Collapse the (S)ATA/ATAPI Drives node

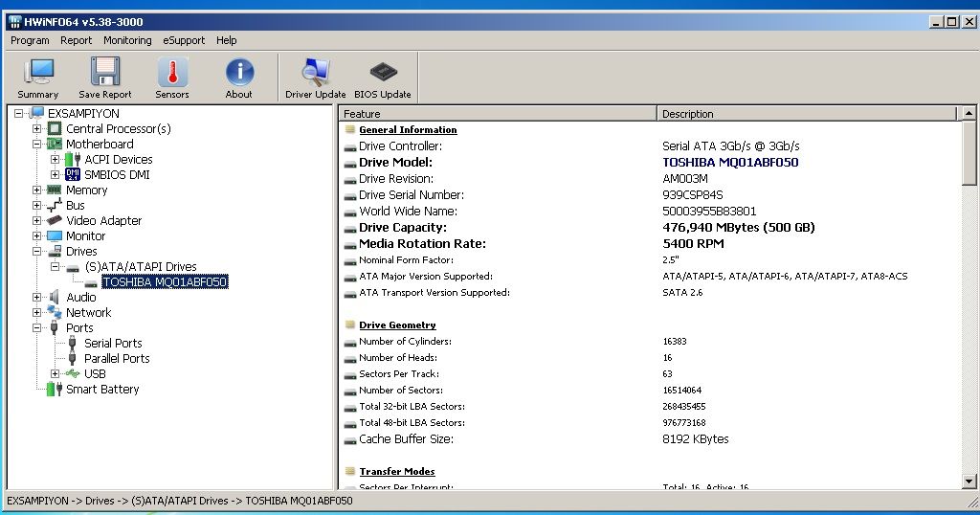pos(56,266)
